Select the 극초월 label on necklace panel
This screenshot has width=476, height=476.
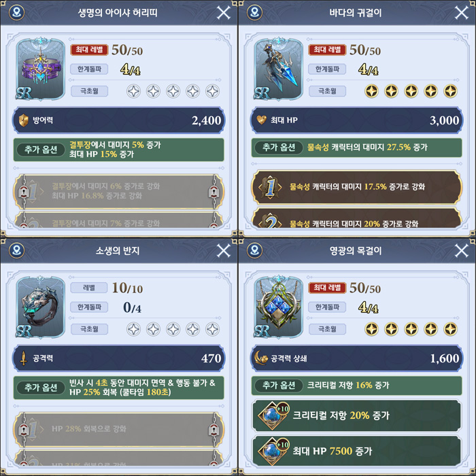click(x=327, y=329)
